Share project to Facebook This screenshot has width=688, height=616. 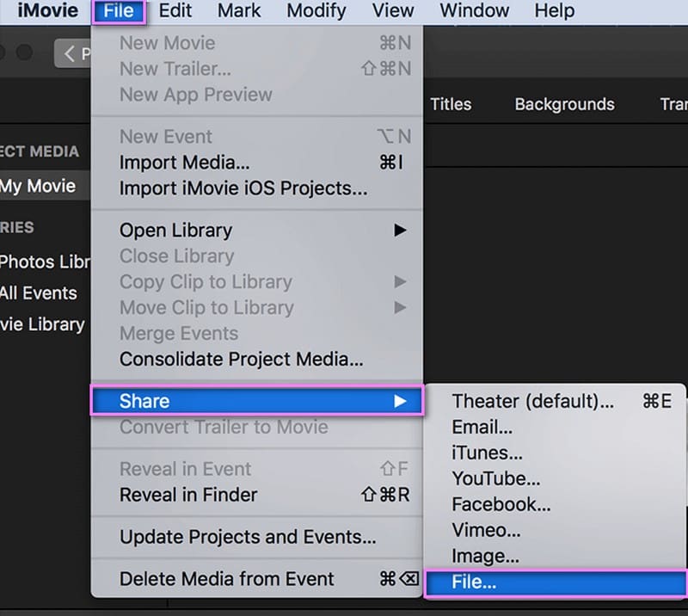point(501,505)
